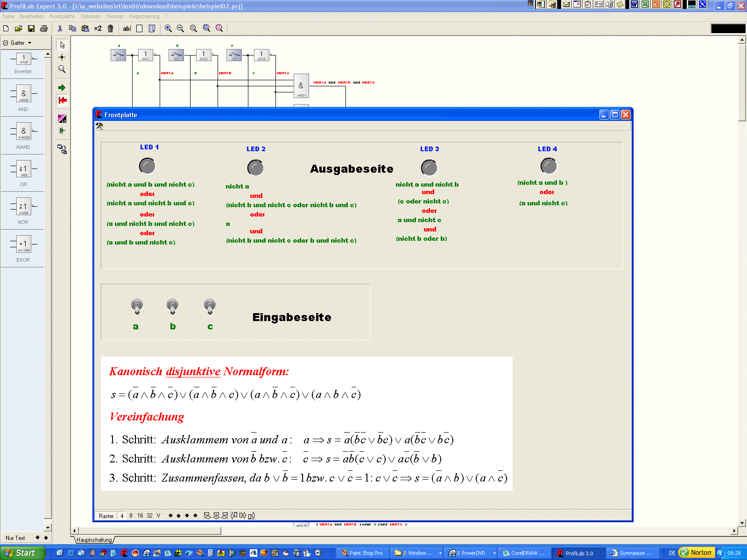Screen dimensions: 747x560
Task: Save the project using the floppy disk icon
Action: pyautogui.click(x=31, y=28)
